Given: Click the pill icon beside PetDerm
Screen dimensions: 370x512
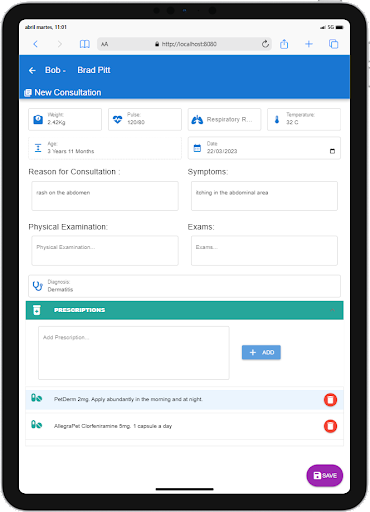Looking at the screenshot, I should coord(36,398).
